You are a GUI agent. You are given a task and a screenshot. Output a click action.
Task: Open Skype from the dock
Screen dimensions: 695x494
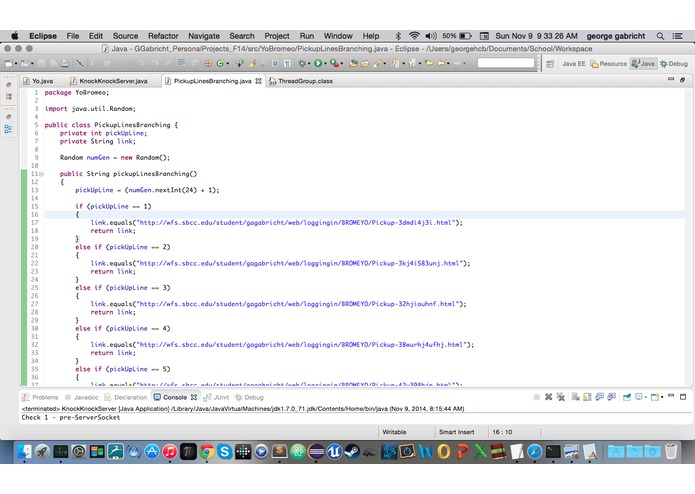click(x=225, y=451)
